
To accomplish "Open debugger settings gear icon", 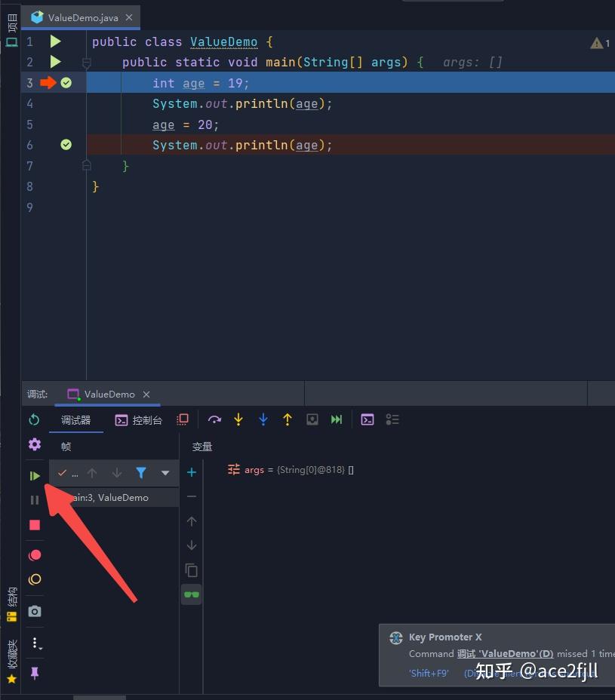I will click(35, 444).
